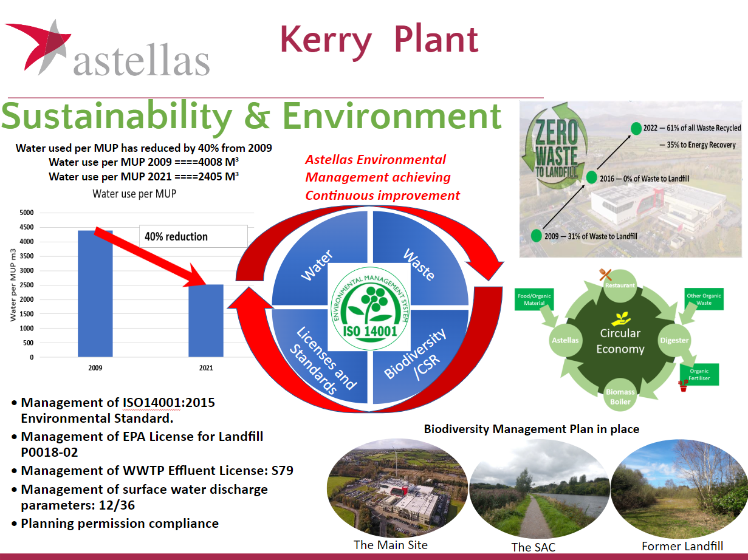Click the green dot for 2022 milestone
748x560 pixels.
tap(636, 128)
